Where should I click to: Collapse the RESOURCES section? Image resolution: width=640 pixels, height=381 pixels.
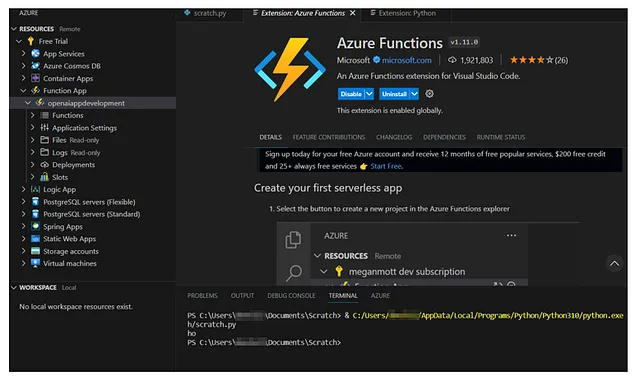pyautogui.click(x=14, y=29)
